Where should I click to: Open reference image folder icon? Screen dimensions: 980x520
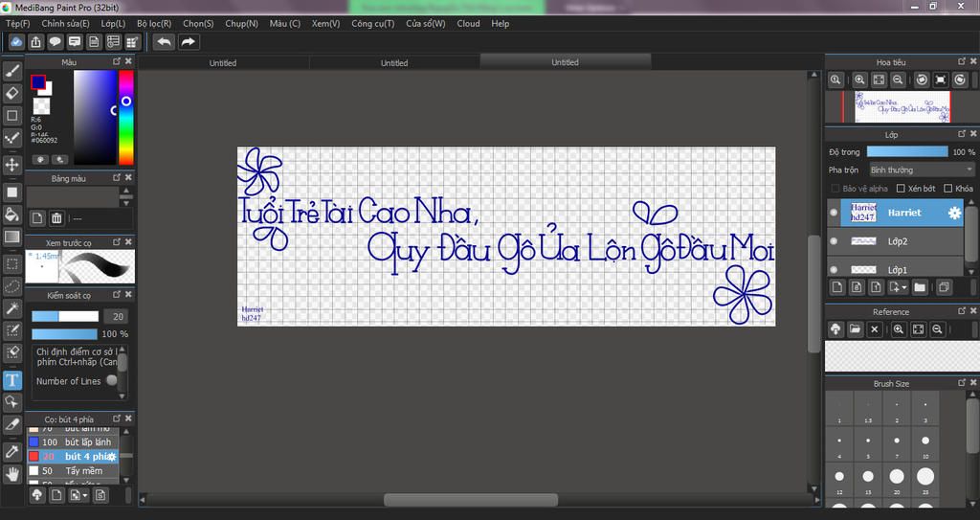click(x=855, y=329)
